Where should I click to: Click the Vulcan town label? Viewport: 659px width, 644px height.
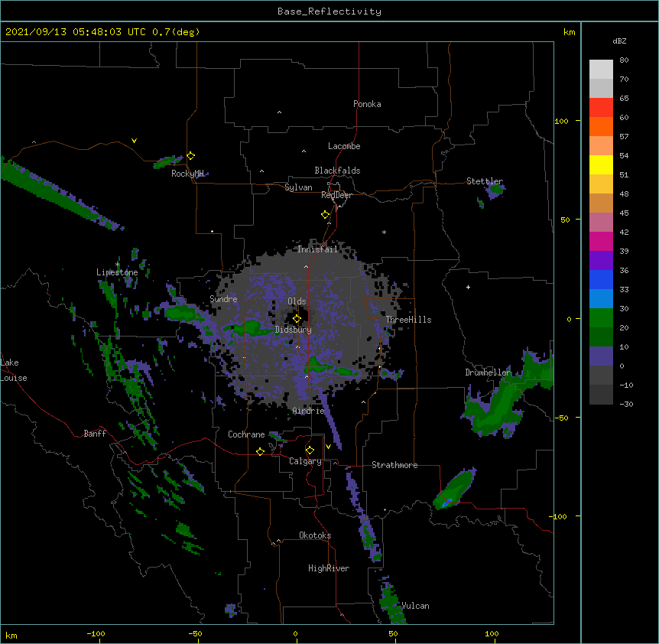click(415, 606)
